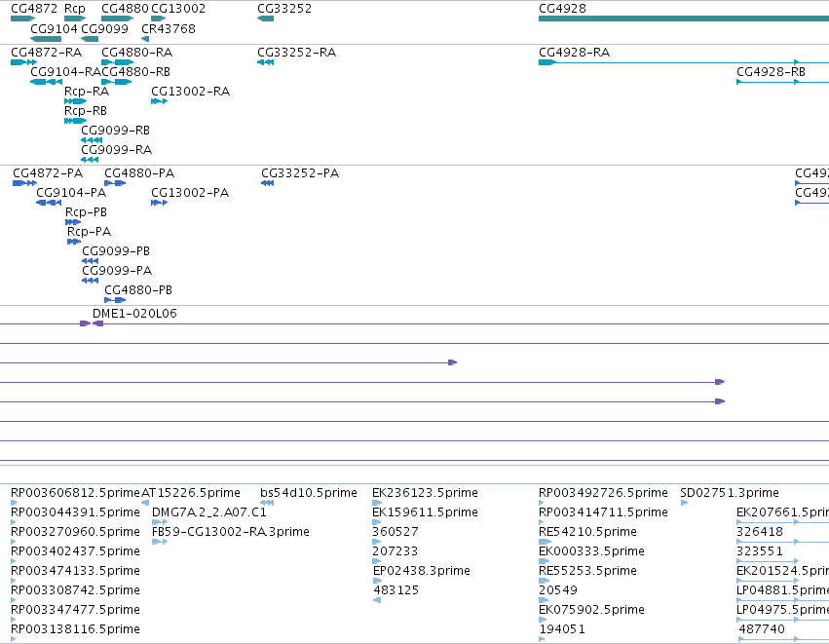
Task: Click the CG9104 gene label
Action: pyautogui.click(x=54, y=28)
